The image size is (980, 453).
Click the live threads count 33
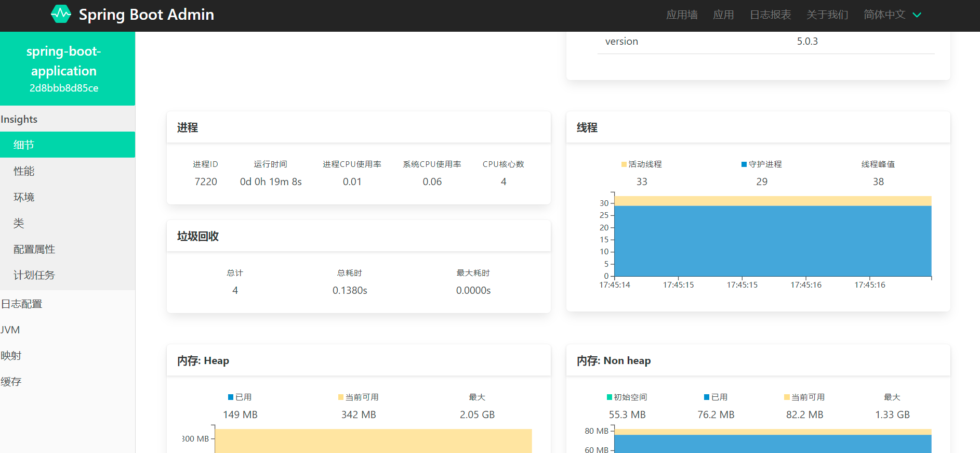pos(642,182)
